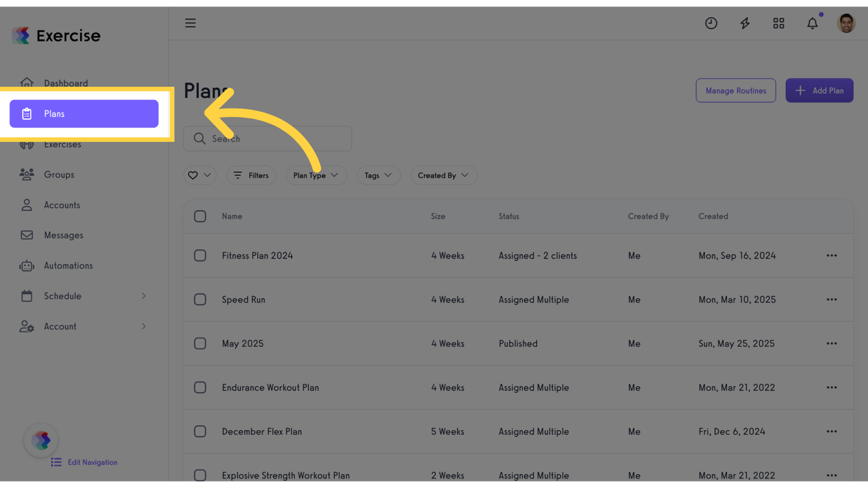Viewport: 868px width, 488px height.
Task: Select the Endurance Workout Plan checkbox
Action: click(200, 388)
